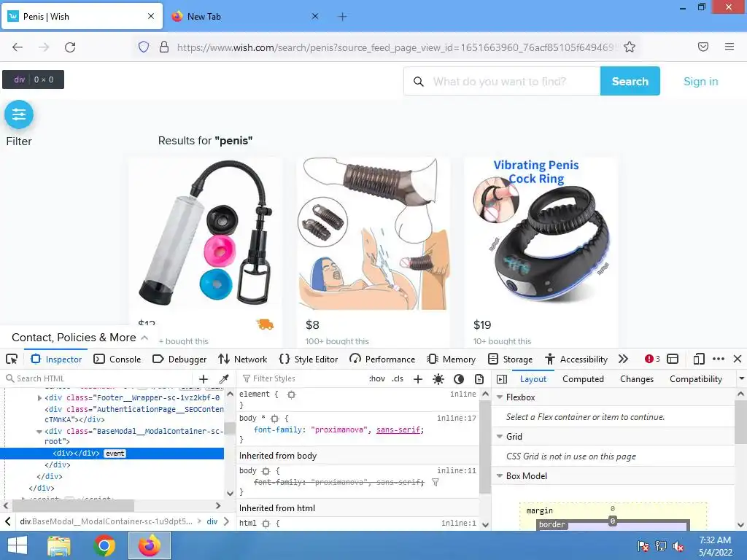Expand the Footer__Wrapper div node
This screenshot has width=747, height=560.
pos(39,397)
